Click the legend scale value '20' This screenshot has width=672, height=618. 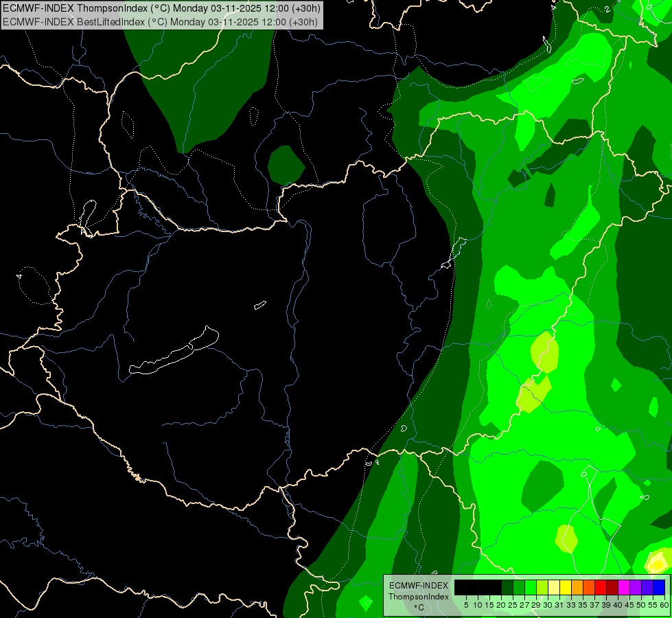click(501, 605)
